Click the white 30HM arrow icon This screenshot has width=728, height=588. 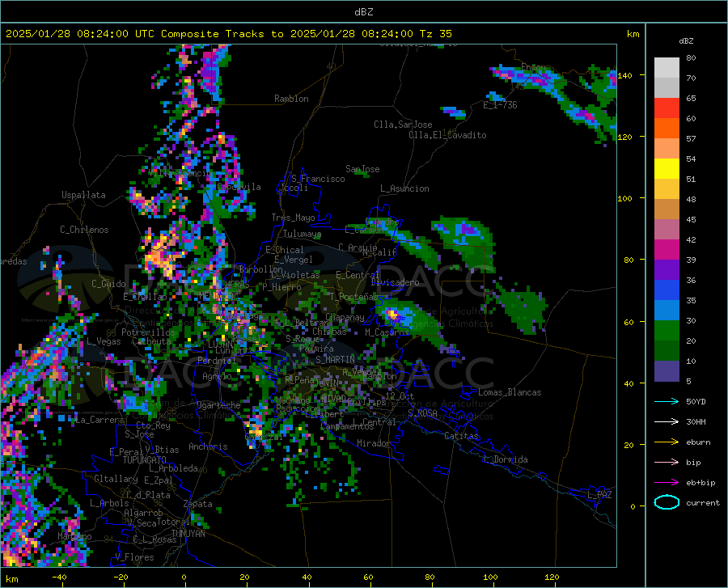(667, 422)
